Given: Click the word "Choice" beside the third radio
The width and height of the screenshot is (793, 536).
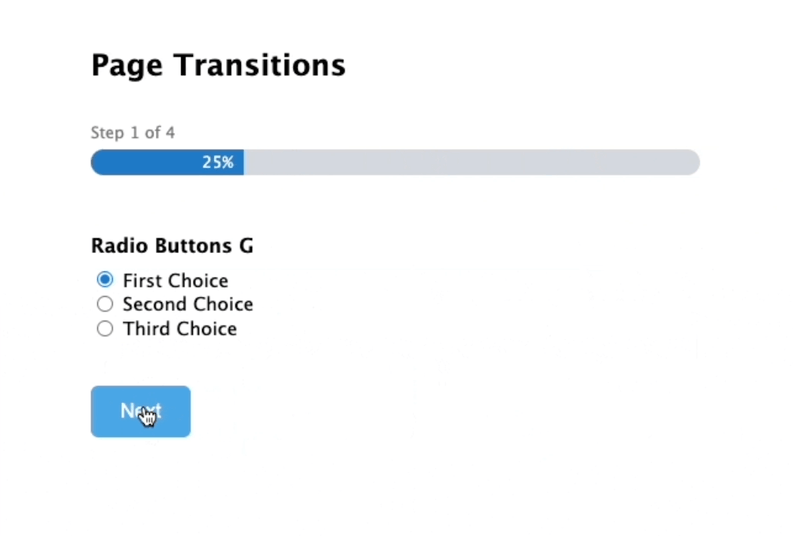Looking at the screenshot, I should [x=205, y=329].
